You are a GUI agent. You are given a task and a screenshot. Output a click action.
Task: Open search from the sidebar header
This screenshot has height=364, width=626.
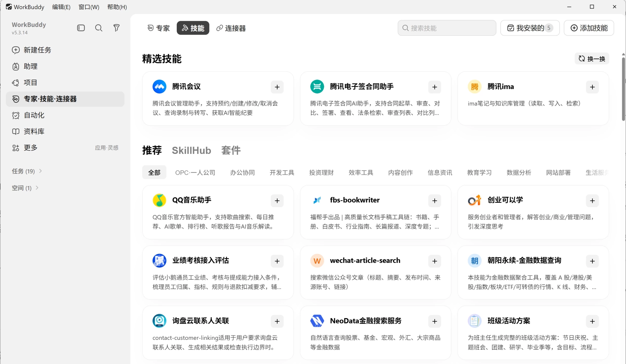(x=99, y=28)
